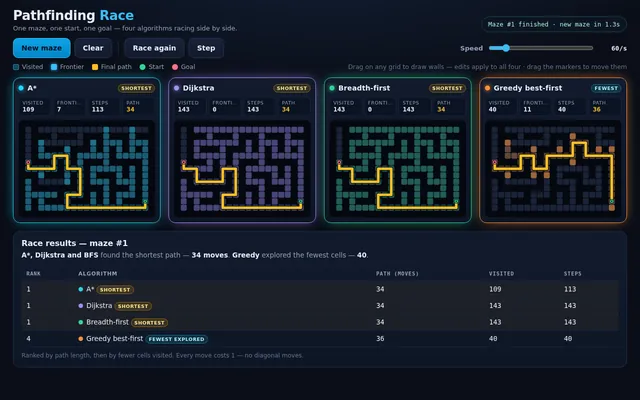
Task: Click the Visited legend swatch
Action: (x=16, y=67)
